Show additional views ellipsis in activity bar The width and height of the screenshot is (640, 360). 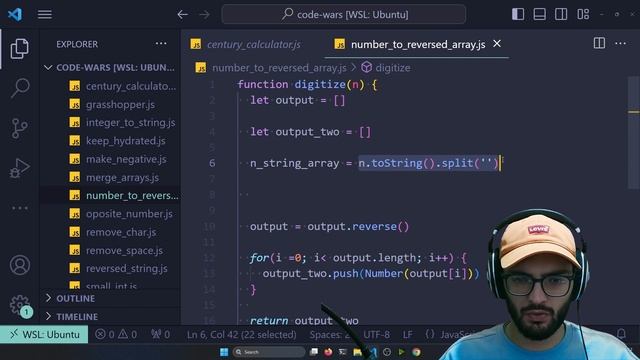pos(20,208)
